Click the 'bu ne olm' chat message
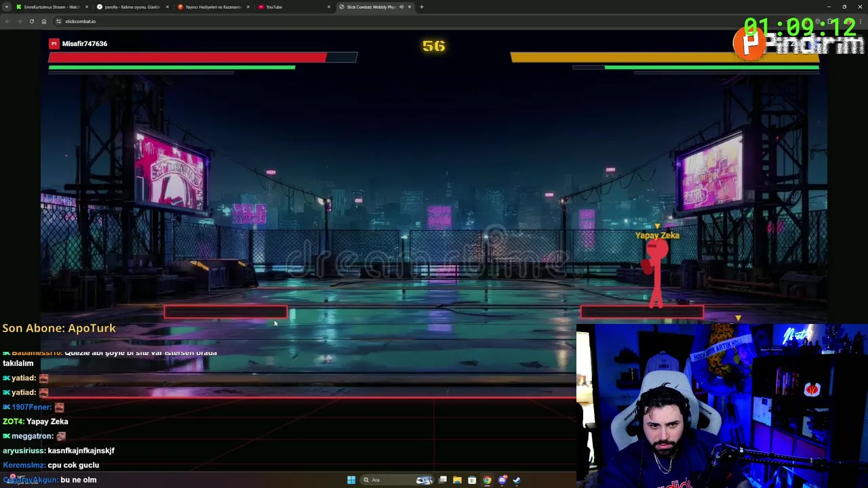868x488 pixels. pos(79,480)
